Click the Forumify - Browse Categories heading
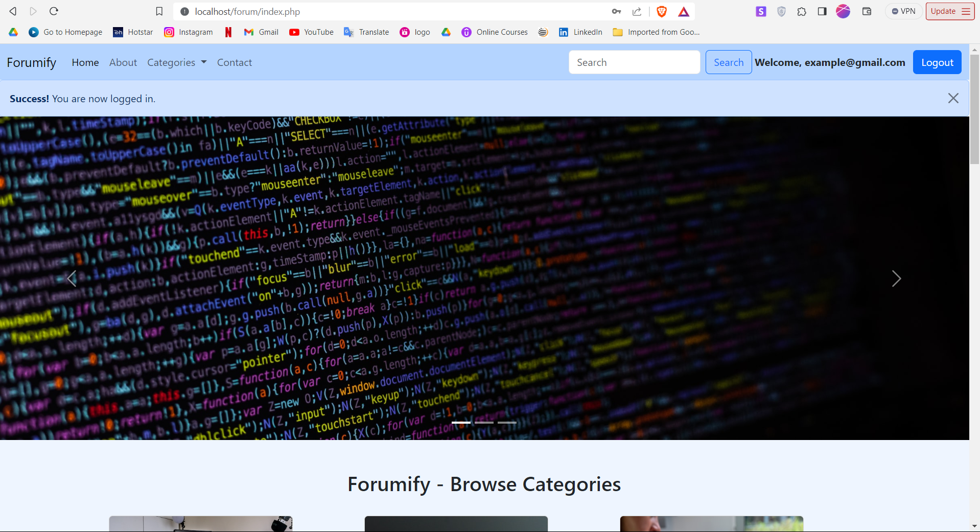Viewport: 980px width, 532px height. click(484, 484)
